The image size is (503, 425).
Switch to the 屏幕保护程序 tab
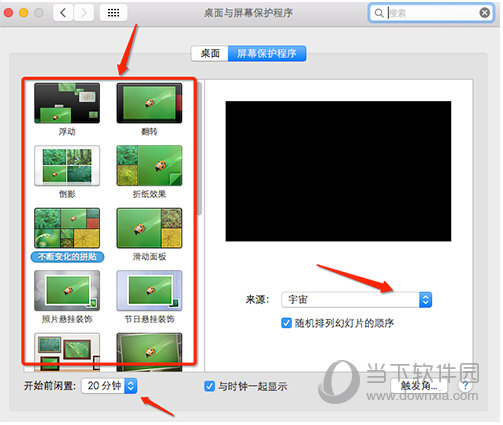pos(267,53)
